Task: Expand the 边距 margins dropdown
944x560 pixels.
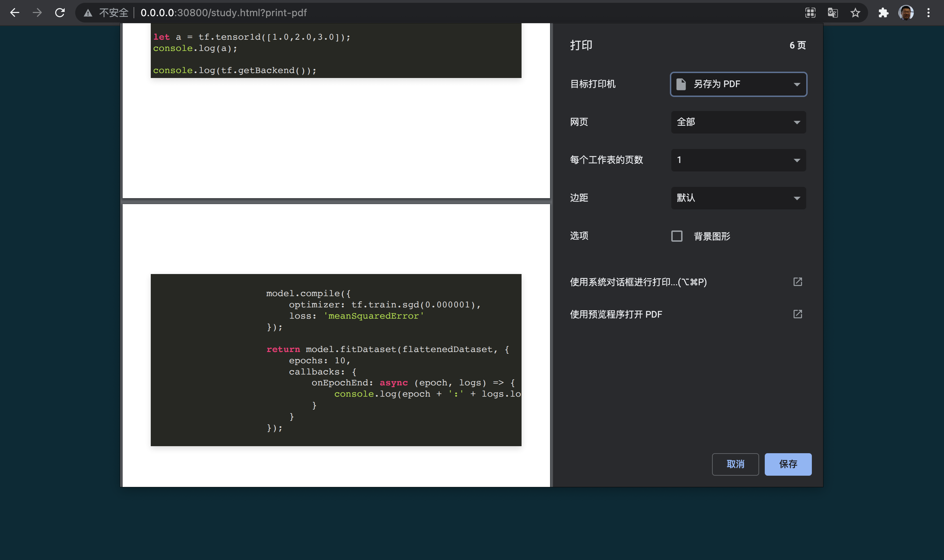Action: coord(738,198)
